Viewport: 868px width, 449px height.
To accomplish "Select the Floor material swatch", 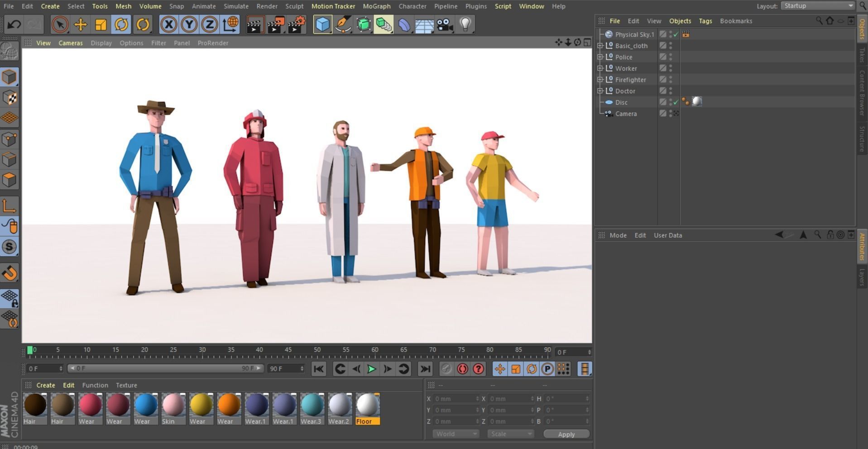I will 367,409.
